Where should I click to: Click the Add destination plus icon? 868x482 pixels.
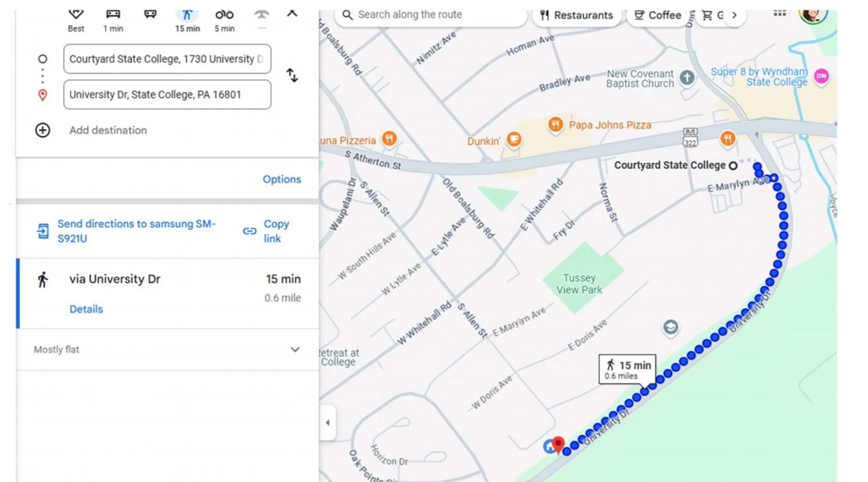pyautogui.click(x=43, y=130)
